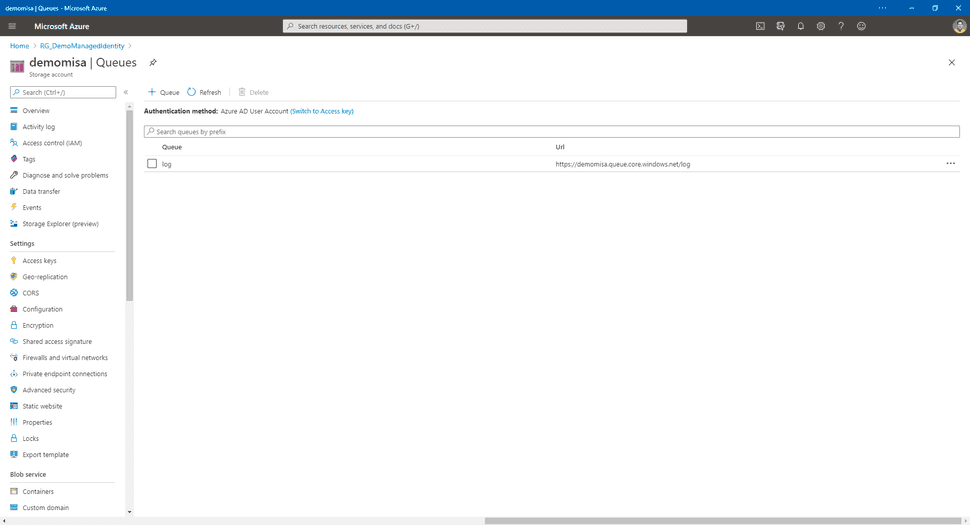This screenshot has width=970, height=525.
Task: Pin demomisa Queues blade to dashboard
Action: tap(153, 62)
